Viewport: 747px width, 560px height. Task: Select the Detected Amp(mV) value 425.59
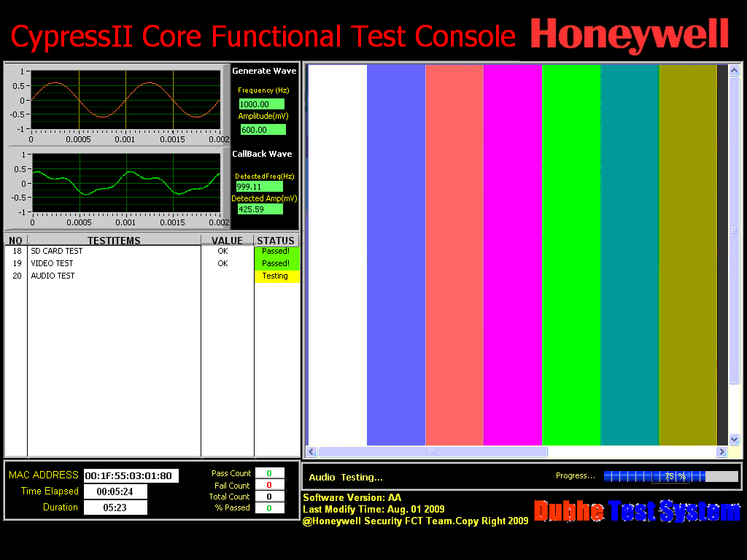pyautogui.click(x=260, y=209)
